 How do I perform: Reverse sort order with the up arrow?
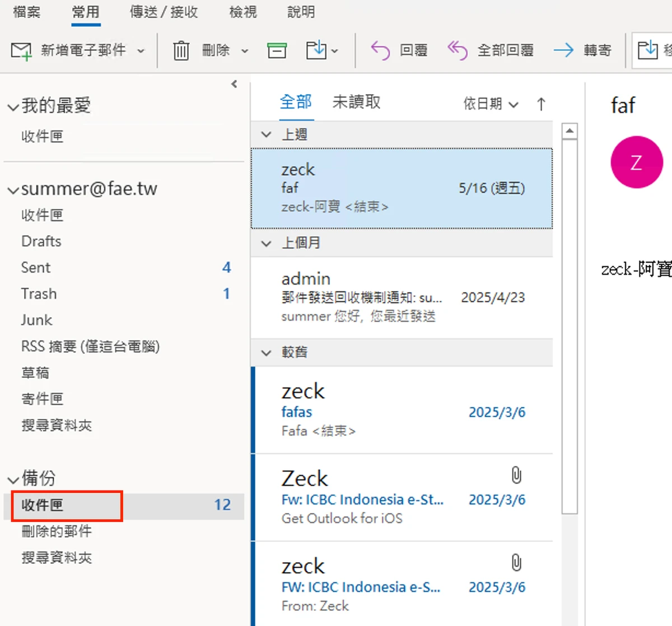point(541,104)
